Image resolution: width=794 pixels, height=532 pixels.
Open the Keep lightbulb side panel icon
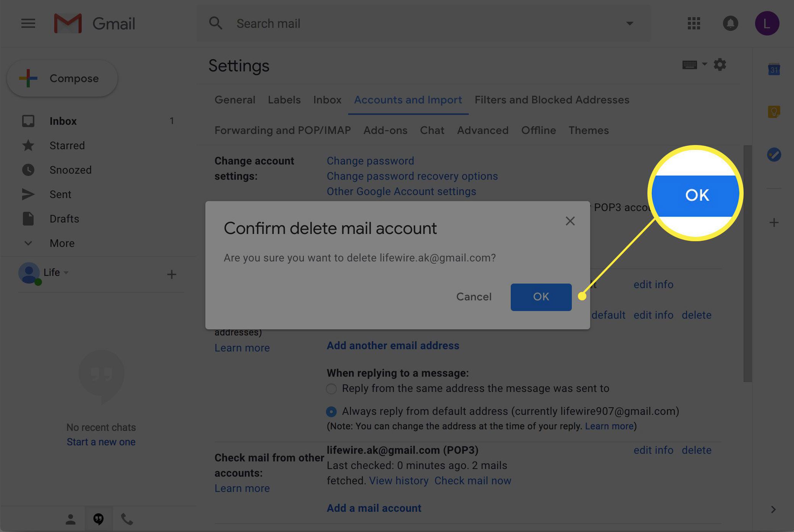tap(774, 112)
